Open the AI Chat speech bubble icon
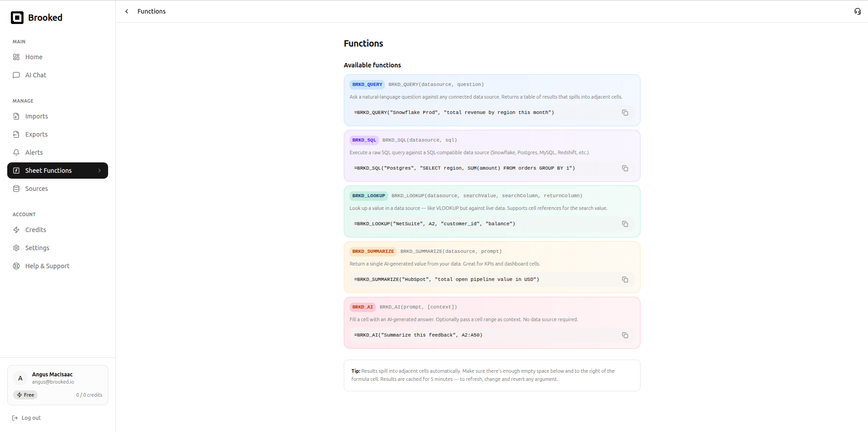Image resolution: width=868 pixels, height=432 pixels. click(x=16, y=75)
